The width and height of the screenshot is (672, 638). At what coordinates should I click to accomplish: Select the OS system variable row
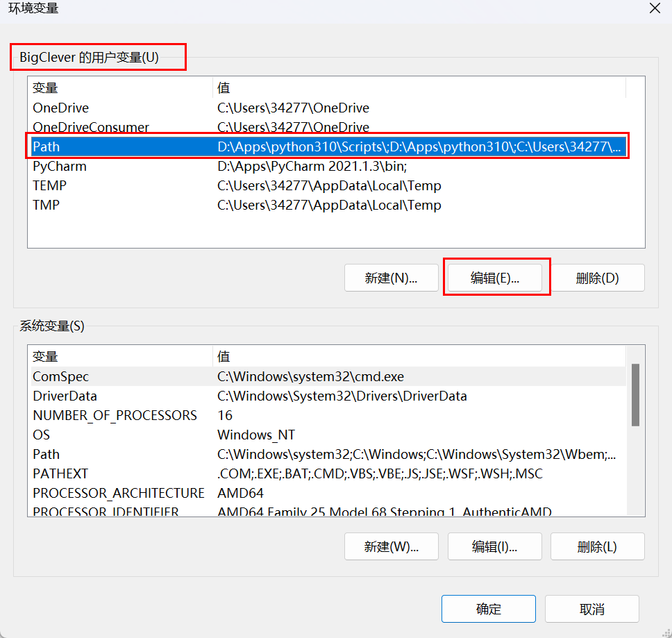[x=328, y=435]
